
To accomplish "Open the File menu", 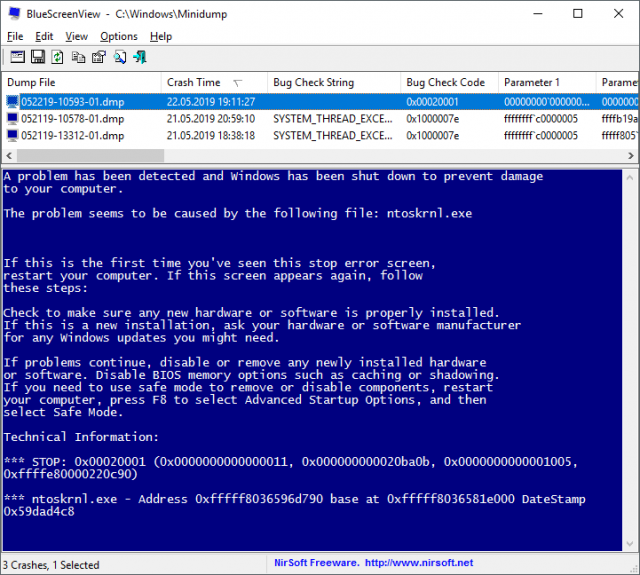I will pyautogui.click(x=15, y=36).
